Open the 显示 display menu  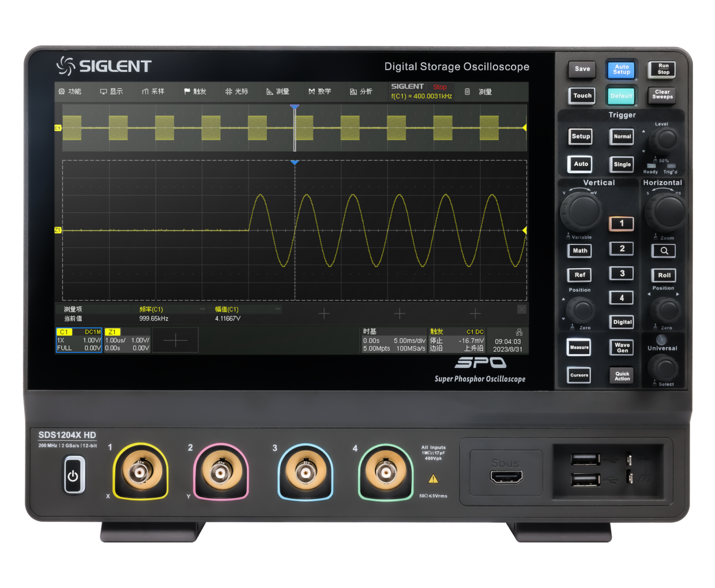tap(111, 92)
